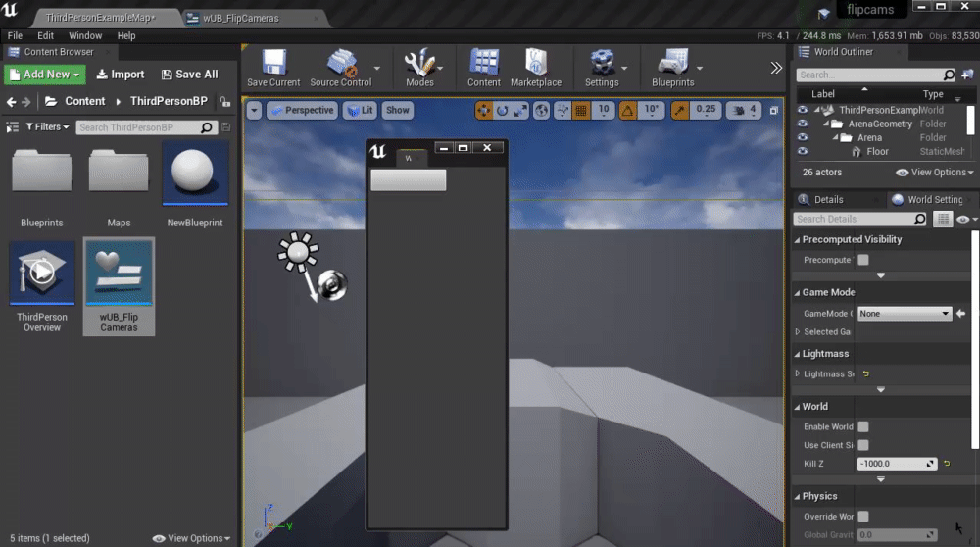Toggle world/local coordinate globe icon
This screenshot has width=980, height=547.
coord(541,111)
